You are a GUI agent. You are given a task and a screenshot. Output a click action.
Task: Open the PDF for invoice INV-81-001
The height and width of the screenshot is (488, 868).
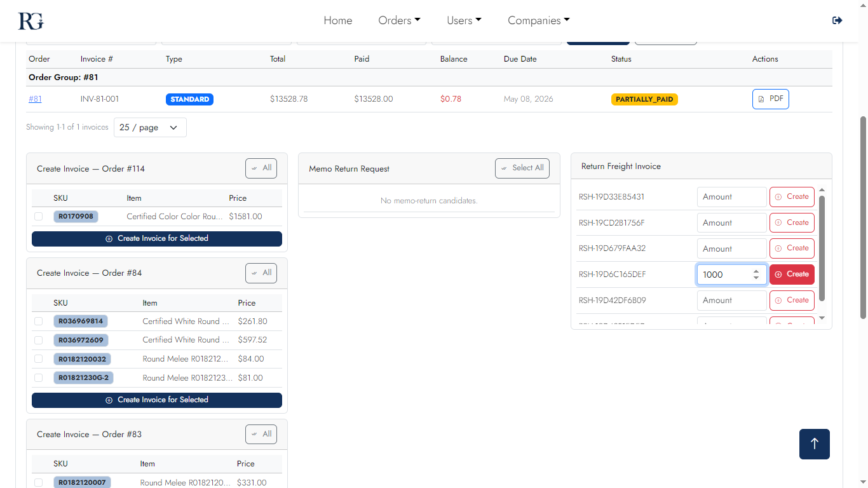[770, 98]
